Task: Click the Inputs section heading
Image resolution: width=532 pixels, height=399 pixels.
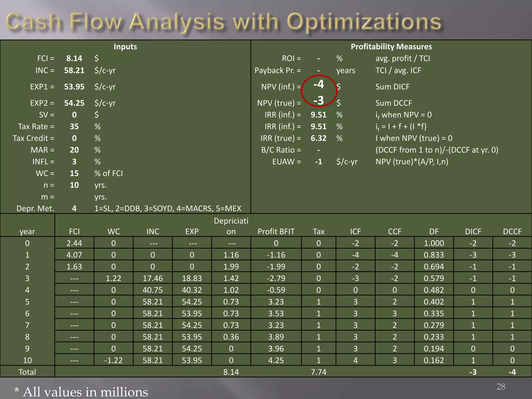Action: pos(125,46)
